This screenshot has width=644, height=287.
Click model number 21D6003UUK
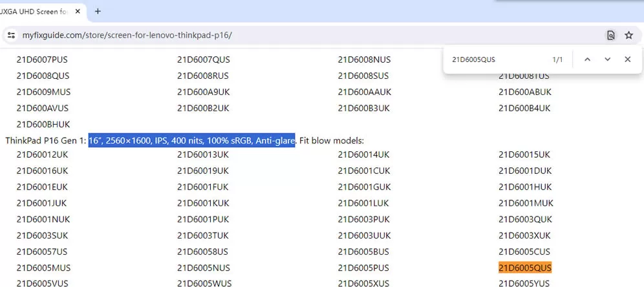click(364, 236)
